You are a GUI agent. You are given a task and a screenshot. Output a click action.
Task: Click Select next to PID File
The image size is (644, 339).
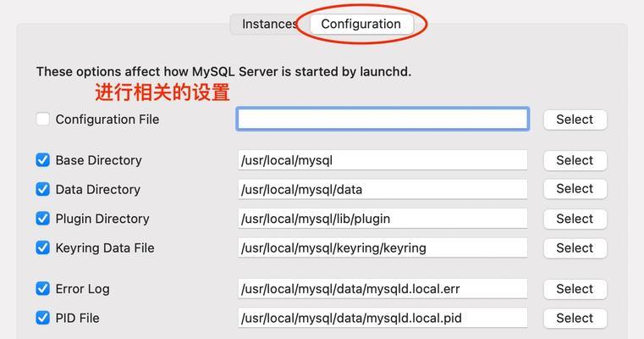(x=575, y=318)
